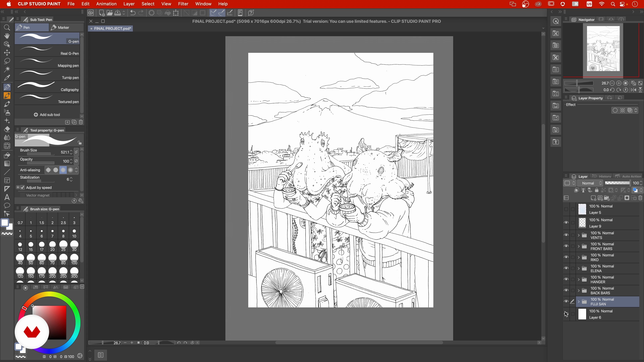Click the Redo arrow in command bar
The image size is (644, 362).
coord(141,13)
